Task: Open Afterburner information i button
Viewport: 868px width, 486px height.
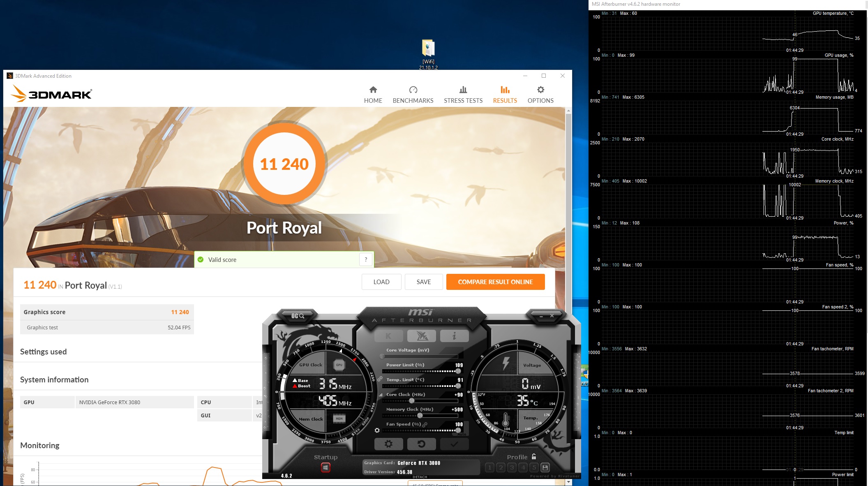Action: pyautogui.click(x=454, y=336)
